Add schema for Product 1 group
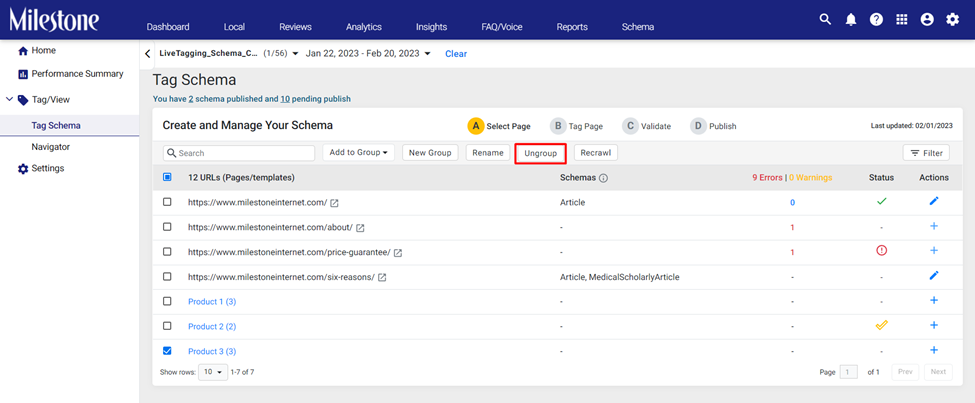The width and height of the screenshot is (975, 403). point(934,300)
